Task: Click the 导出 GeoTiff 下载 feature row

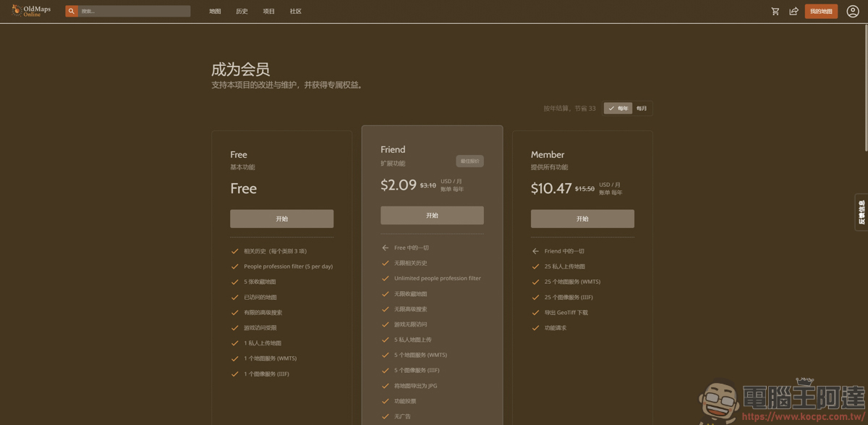Action: [566, 313]
